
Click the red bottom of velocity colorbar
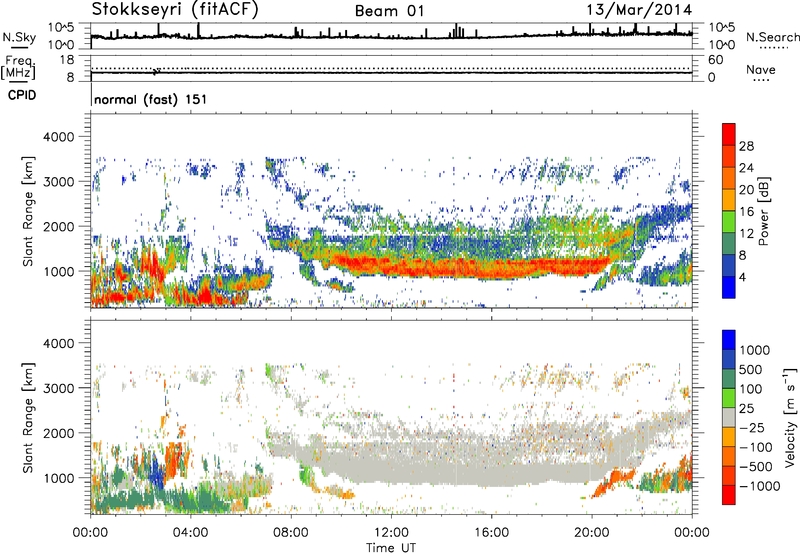tap(729, 495)
